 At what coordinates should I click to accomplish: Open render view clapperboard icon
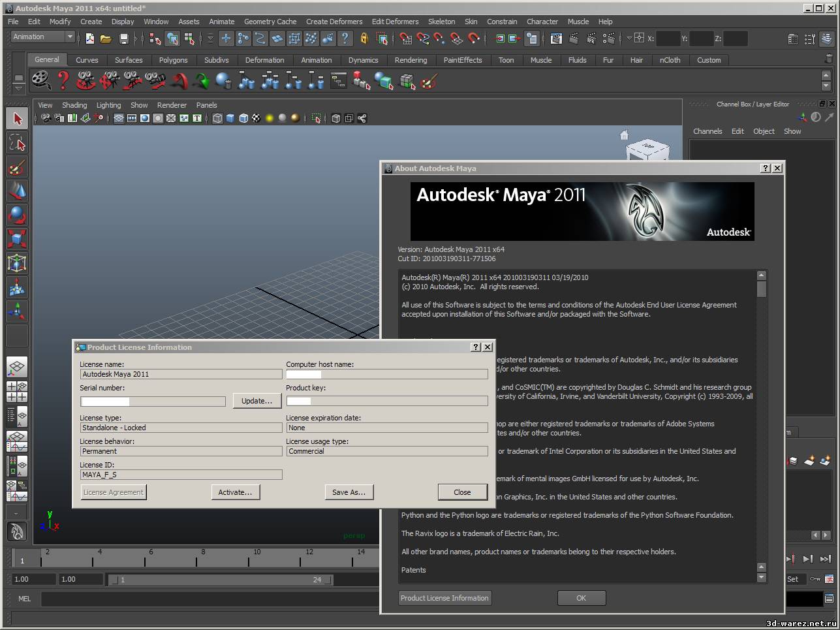(556, 39)
